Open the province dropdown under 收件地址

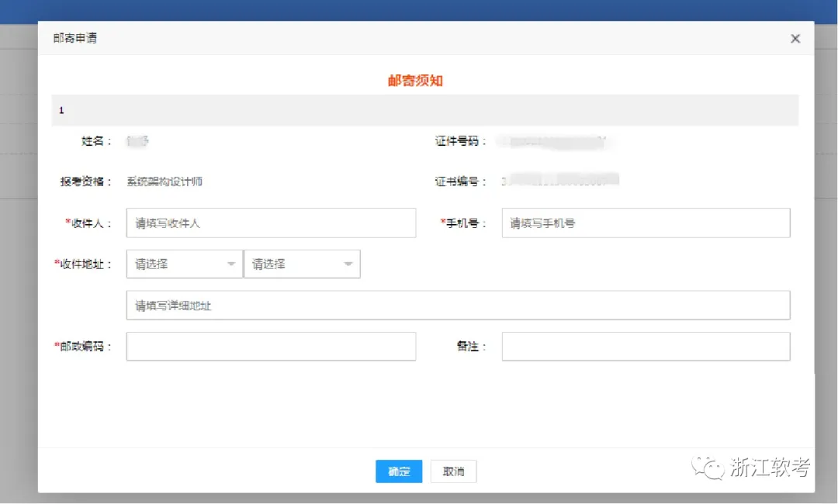184,264
